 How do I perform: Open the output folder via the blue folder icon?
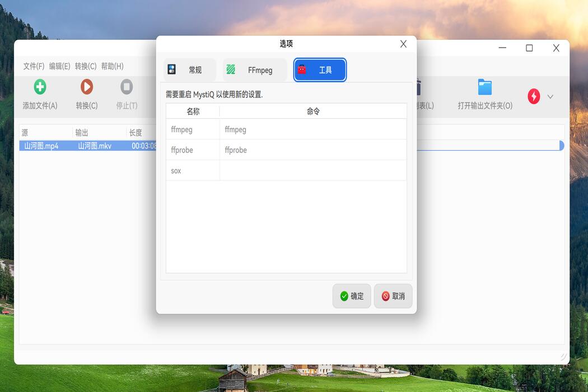click(484, 87)
